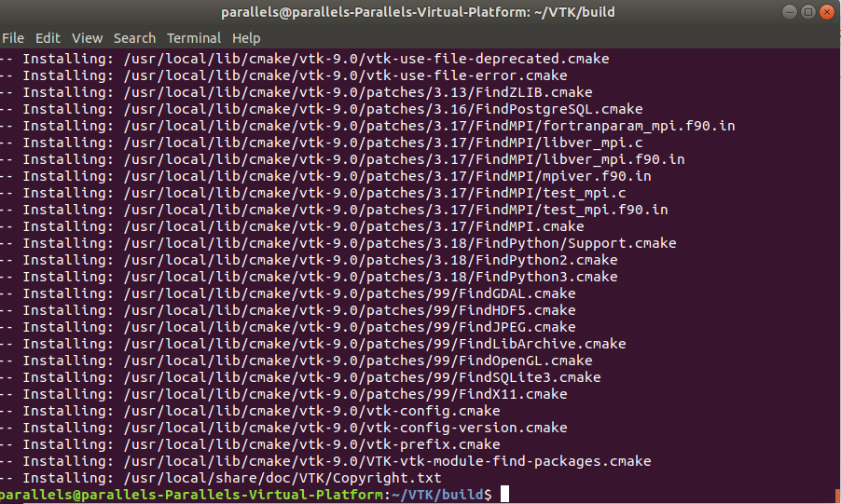The height and width of the screenshot is (504, 841).
Task: Click the FindPython/Support.cmake line
Action: point(338,243)
